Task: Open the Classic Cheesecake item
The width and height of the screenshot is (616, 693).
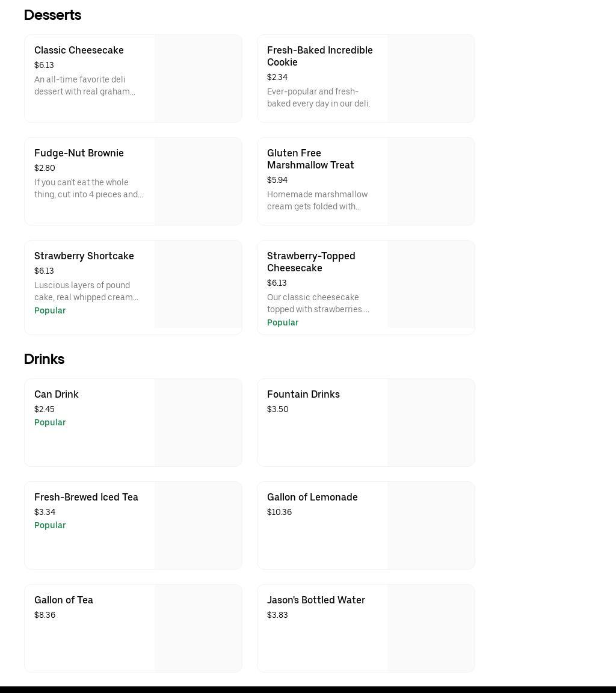Action: (79, 51)
